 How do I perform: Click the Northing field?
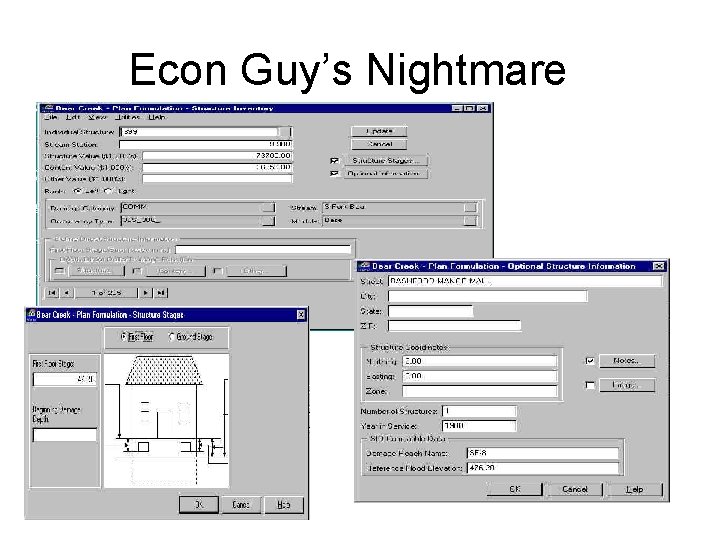click(x=480, y=361)
